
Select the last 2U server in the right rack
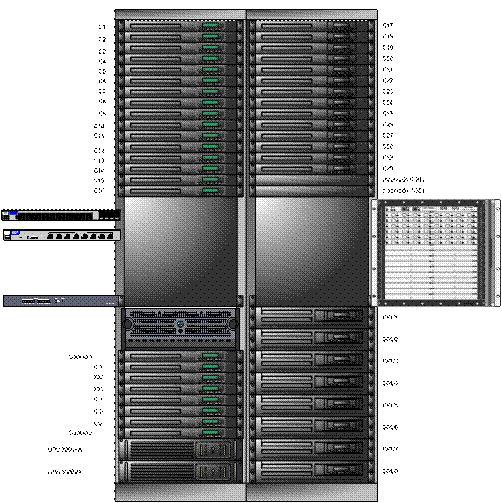coord(312,470)
